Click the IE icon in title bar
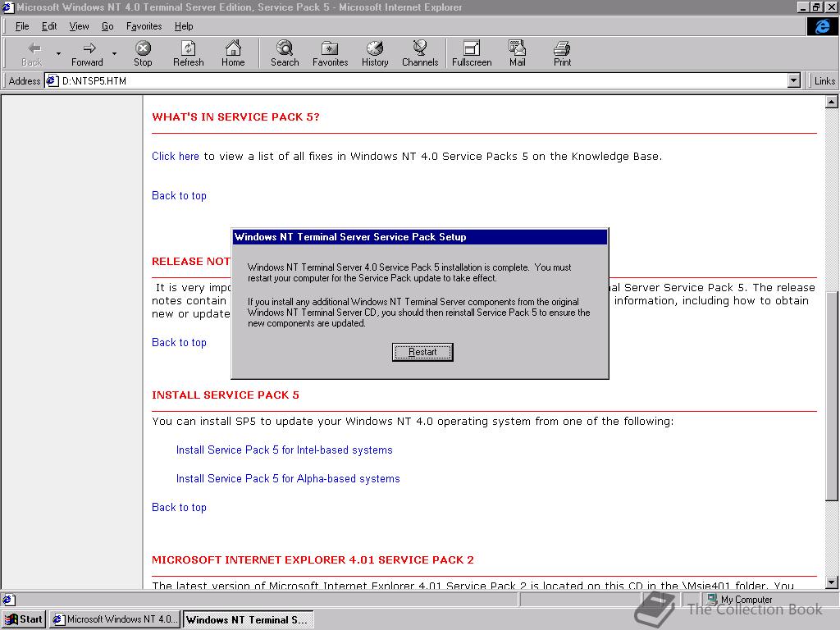The image size is (840, 630). coord(7,7)
